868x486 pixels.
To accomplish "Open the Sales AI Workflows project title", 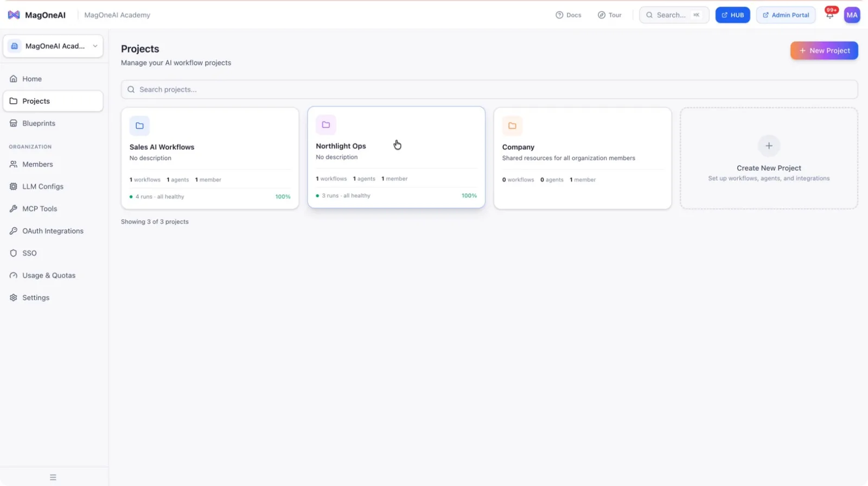I will point(162,147).
